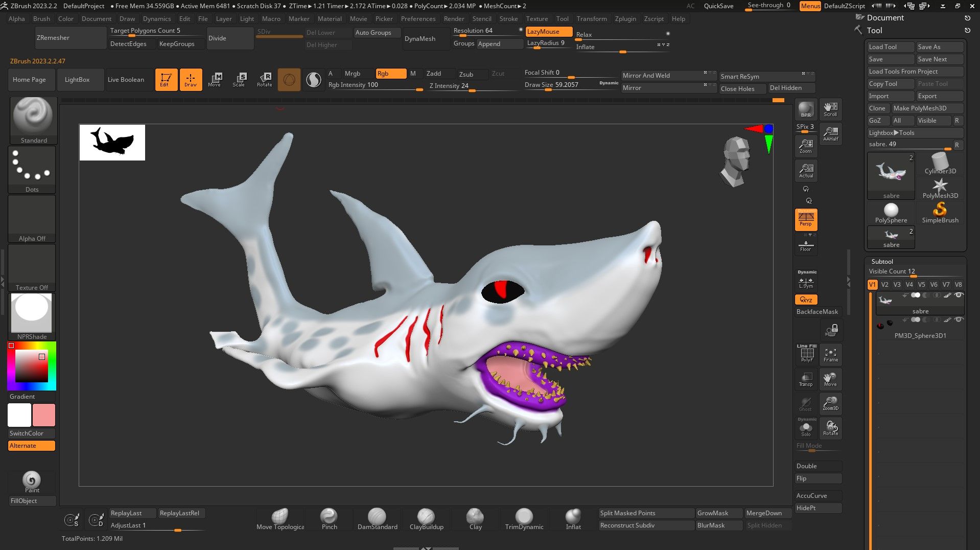
Task: Click the DynaMesh button
Action: click(419, 38)
